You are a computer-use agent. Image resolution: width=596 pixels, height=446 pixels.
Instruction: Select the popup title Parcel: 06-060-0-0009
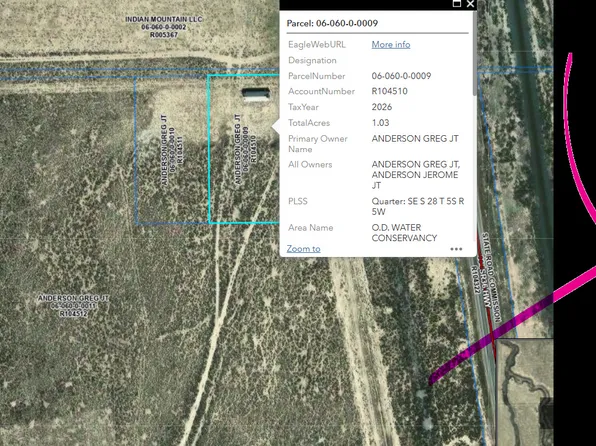(332, 23)
